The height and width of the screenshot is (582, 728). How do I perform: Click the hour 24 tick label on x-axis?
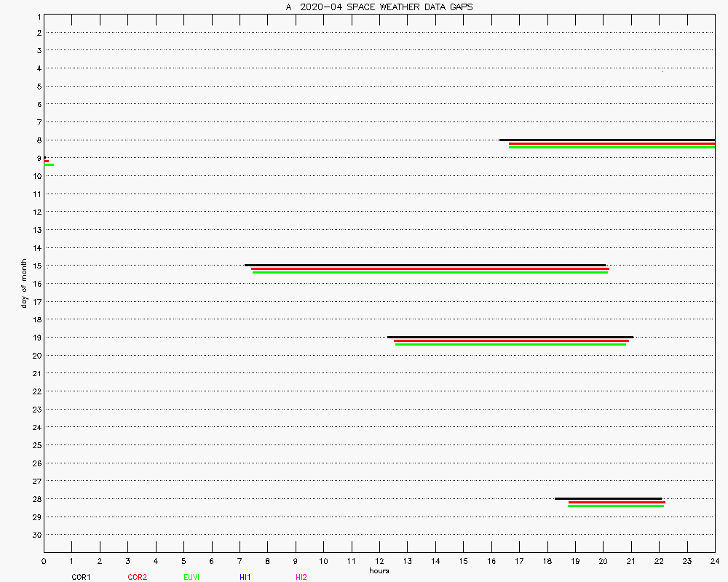pyautogui.click(x=715, y=562)
